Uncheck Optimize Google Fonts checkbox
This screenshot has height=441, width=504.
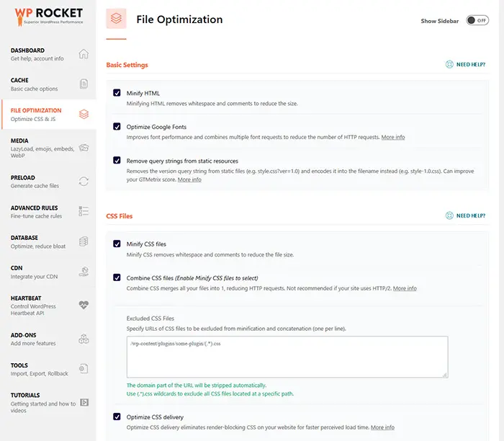pyautogui.click(x=117, y=126)
